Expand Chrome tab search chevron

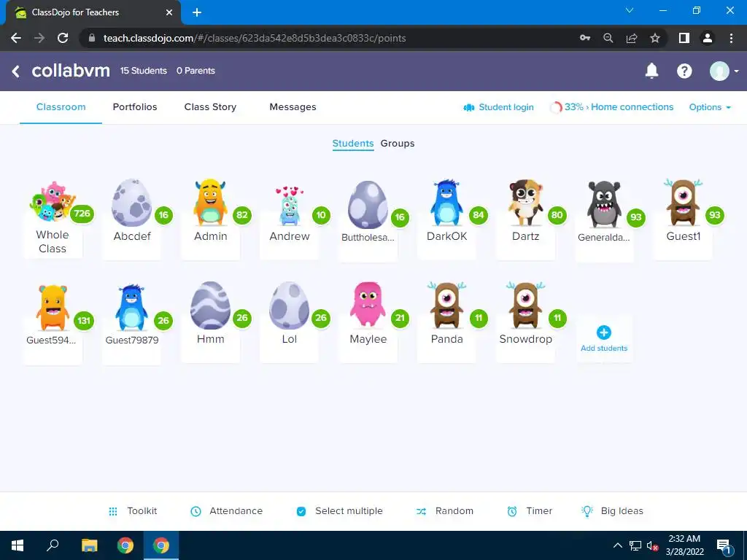[630, 10]
